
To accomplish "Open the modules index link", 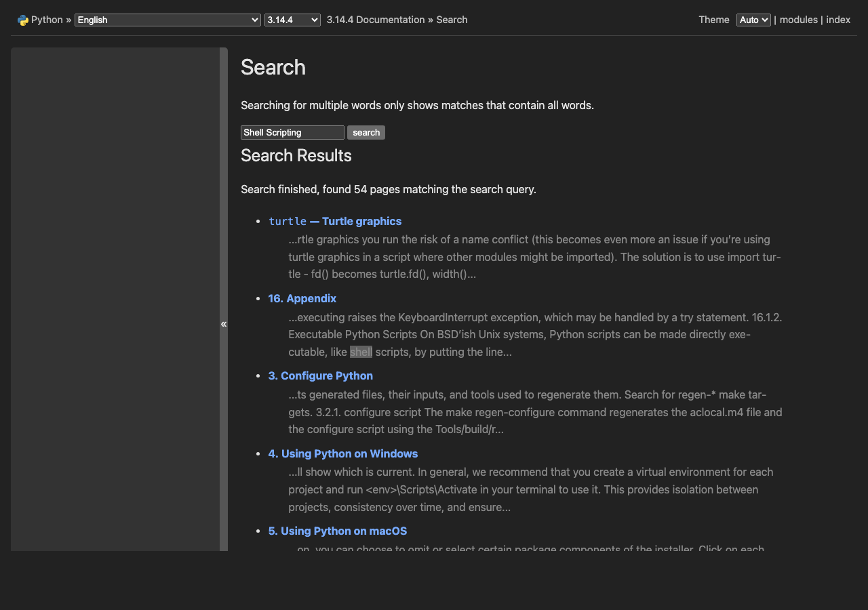I will click(798, 20).
